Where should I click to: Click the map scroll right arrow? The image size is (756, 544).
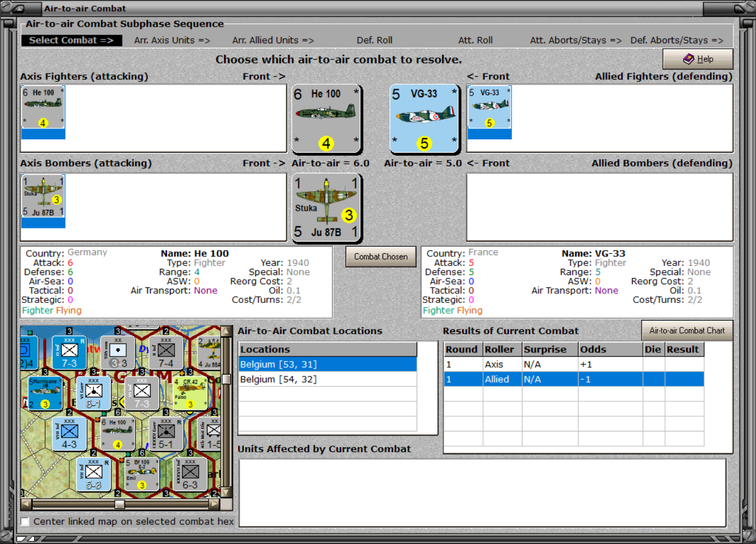tap(214, 504)
